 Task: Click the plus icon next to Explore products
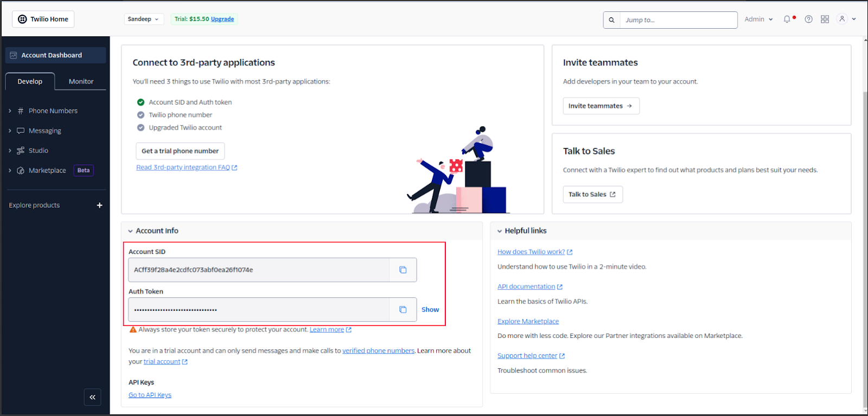pyautogui.click(x=100, y=205)
